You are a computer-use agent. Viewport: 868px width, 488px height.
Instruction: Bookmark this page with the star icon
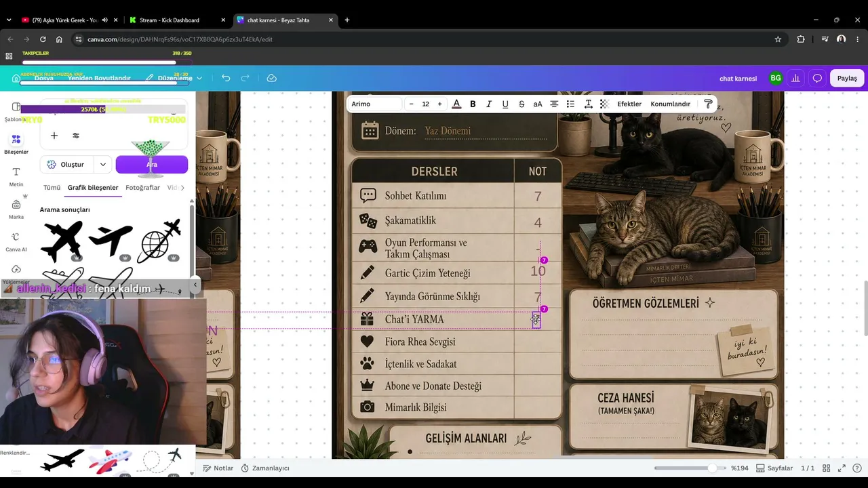pos(778,39)
